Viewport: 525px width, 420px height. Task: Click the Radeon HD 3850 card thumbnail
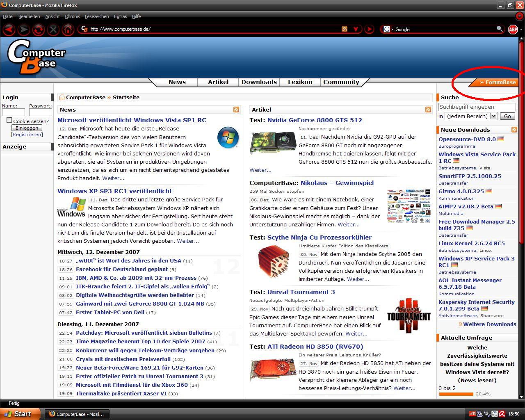(272, 369)
